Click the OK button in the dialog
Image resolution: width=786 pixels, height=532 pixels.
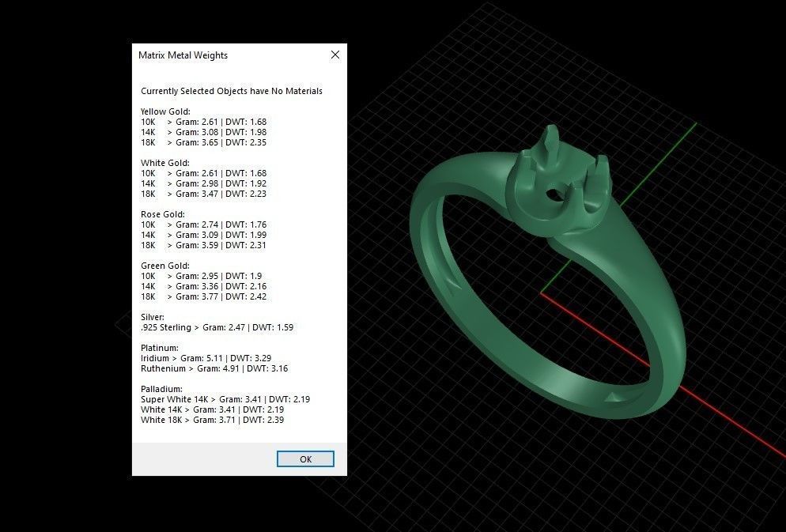[305, 458]
